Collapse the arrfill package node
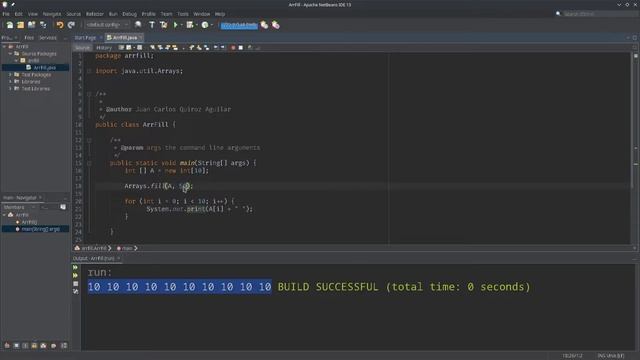 point(16,60)
